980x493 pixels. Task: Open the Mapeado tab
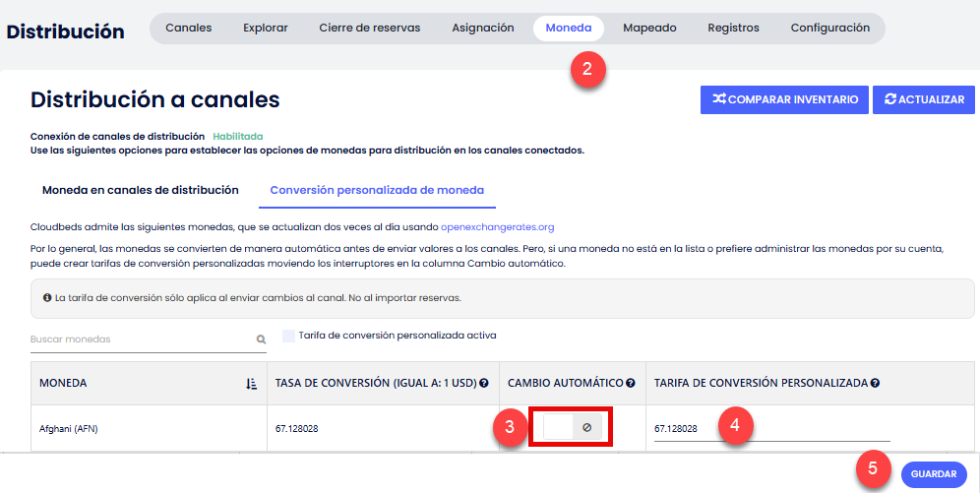(649, 29)
